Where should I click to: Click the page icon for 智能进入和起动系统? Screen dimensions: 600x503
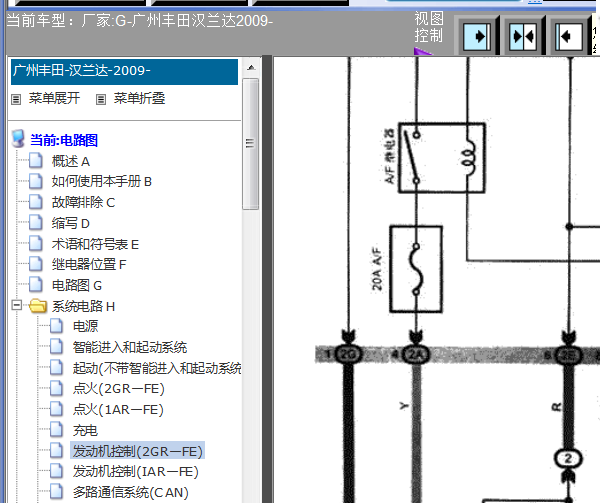tap(57, 347)
